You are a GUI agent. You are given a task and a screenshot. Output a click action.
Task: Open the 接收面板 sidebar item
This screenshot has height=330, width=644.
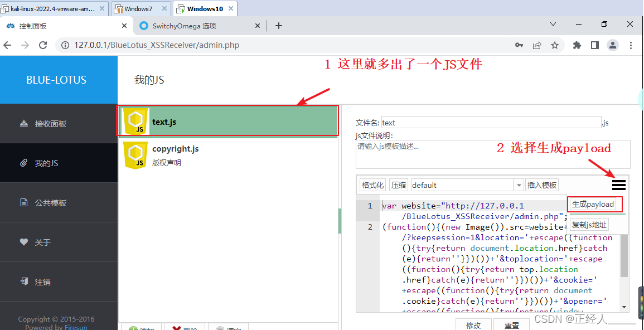click(x=59, y=124)
